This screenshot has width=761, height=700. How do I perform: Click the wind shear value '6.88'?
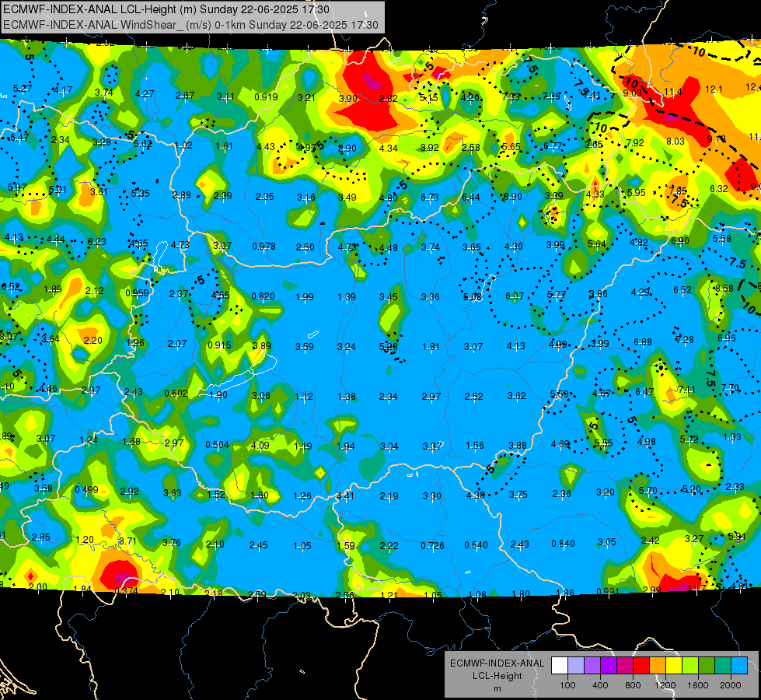[643, 342]
